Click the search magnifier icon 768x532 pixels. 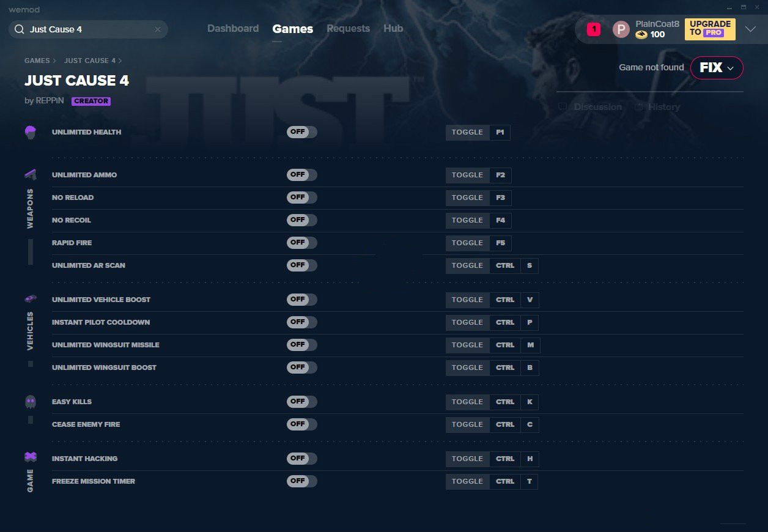(19, 29)
